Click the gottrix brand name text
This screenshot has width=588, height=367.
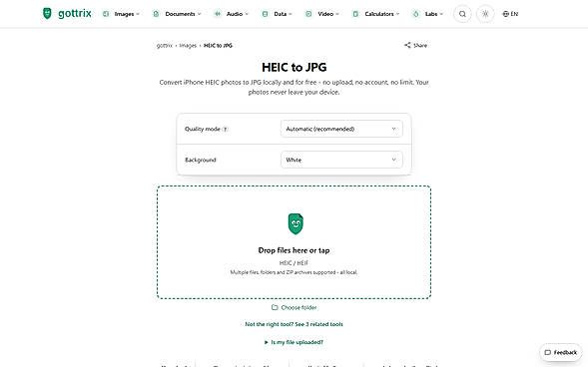(x=75, y=14)
